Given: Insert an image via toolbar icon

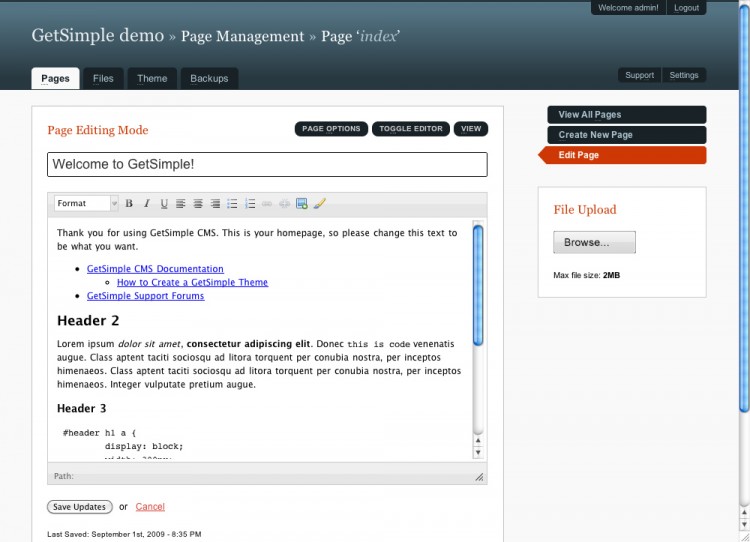Looking at the screenshot, I should point(302,203).
